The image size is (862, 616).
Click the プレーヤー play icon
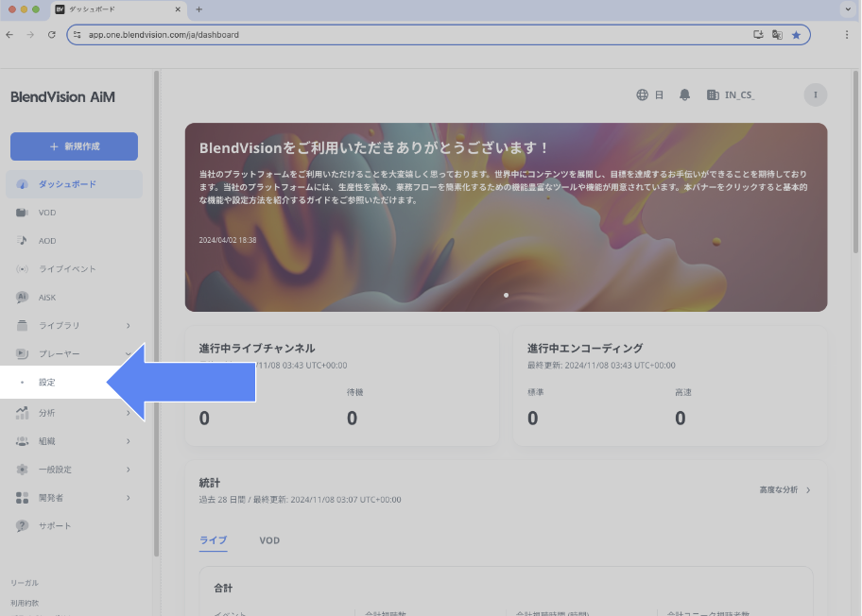pyautogui.click(x=22, y=354)
